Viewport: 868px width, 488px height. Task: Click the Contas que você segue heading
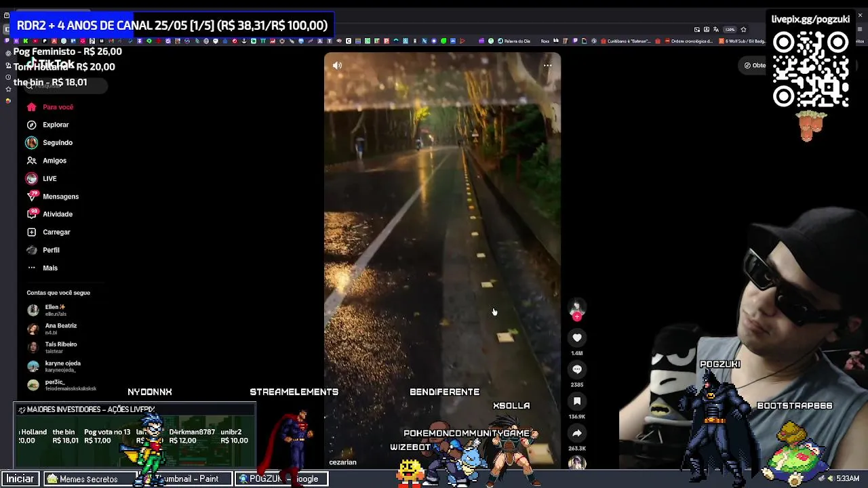pyautogui.click(x=58, y=293)
